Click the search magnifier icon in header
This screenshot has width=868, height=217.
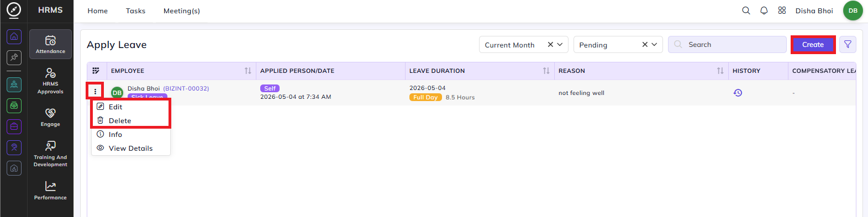coord(746,10)
